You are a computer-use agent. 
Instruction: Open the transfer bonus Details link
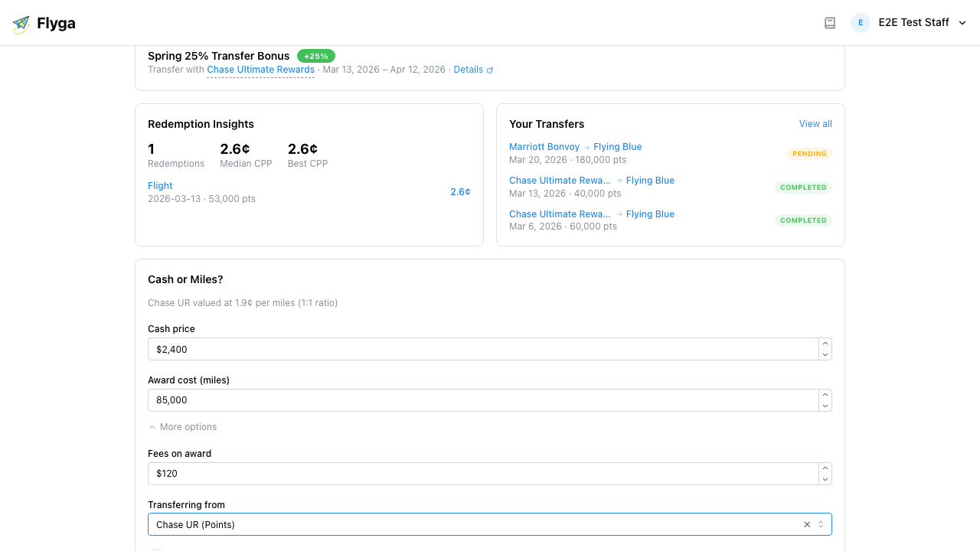tap(473, 70)
